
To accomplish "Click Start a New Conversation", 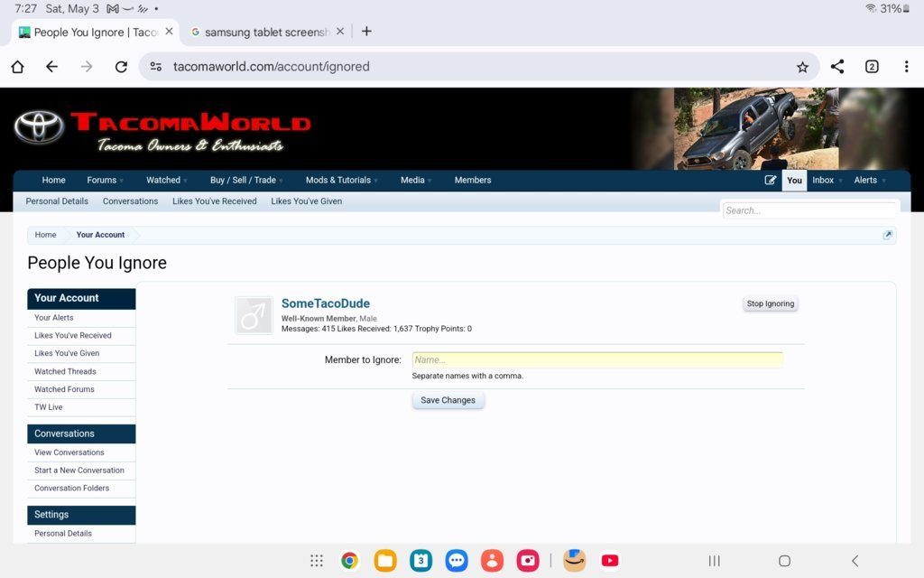I will pyautogui.click(x=81, y=471).
